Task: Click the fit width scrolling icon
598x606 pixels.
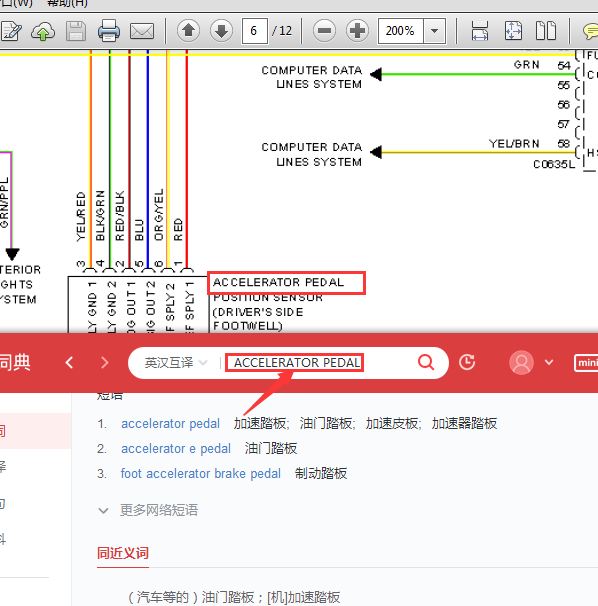Action: point(480,31)
